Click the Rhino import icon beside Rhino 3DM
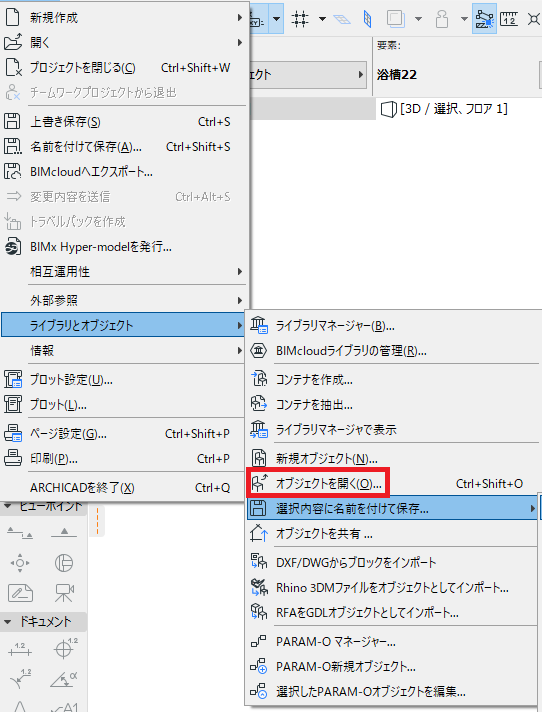 [x=259, y=587]
